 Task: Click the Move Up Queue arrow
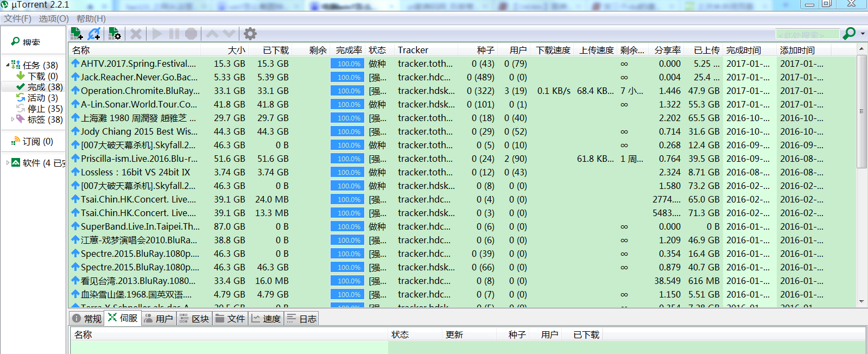tap(212, 34)
